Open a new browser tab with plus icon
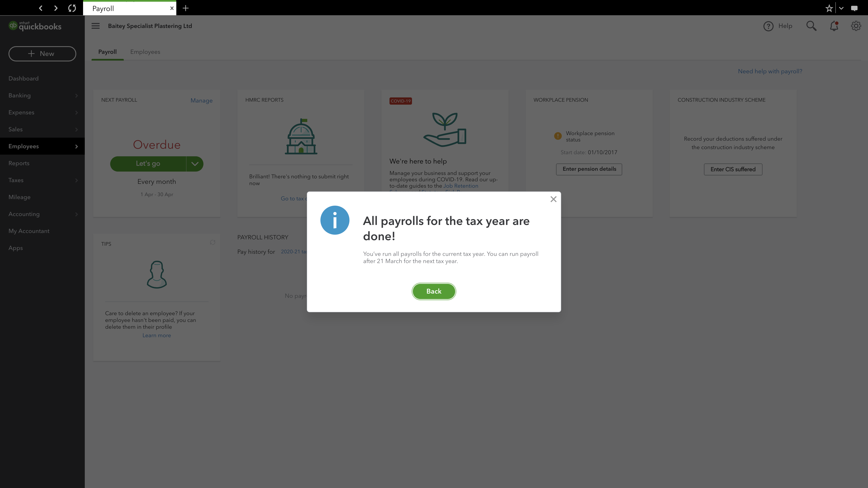 [x=186, y=8]
